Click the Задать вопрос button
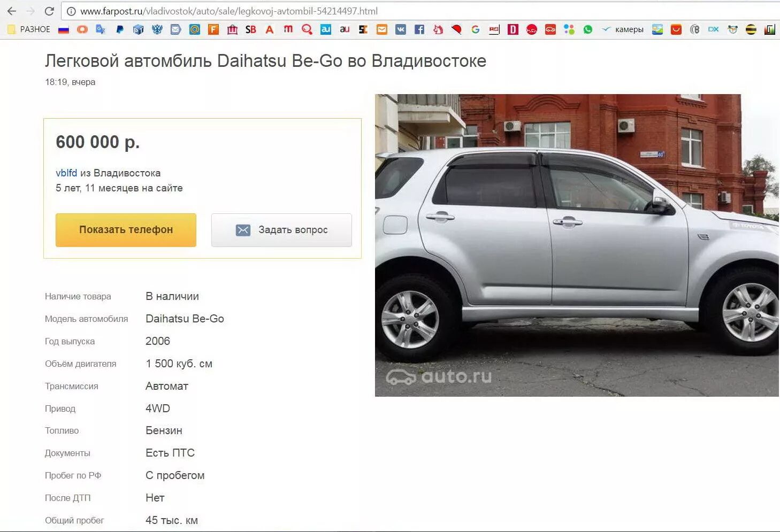 281,230
